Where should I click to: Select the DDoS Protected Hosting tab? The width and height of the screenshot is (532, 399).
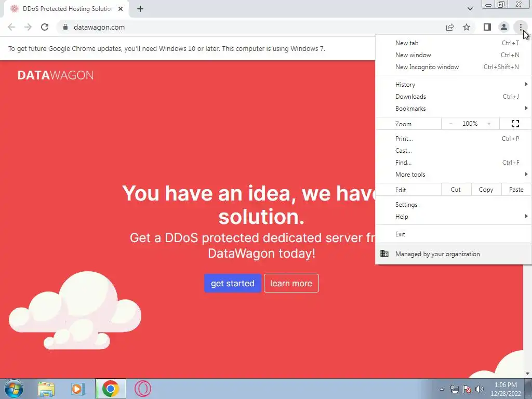(x=66, y=9)
